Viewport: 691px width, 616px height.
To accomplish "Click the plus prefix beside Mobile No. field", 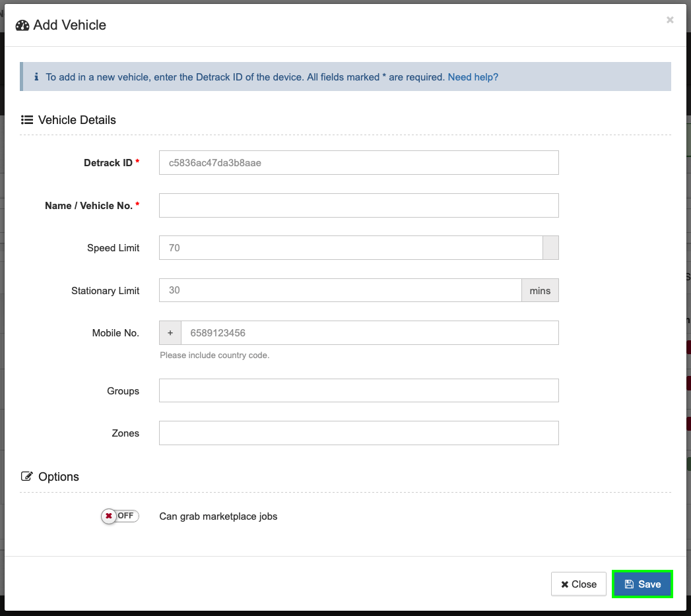I will 170,332.
